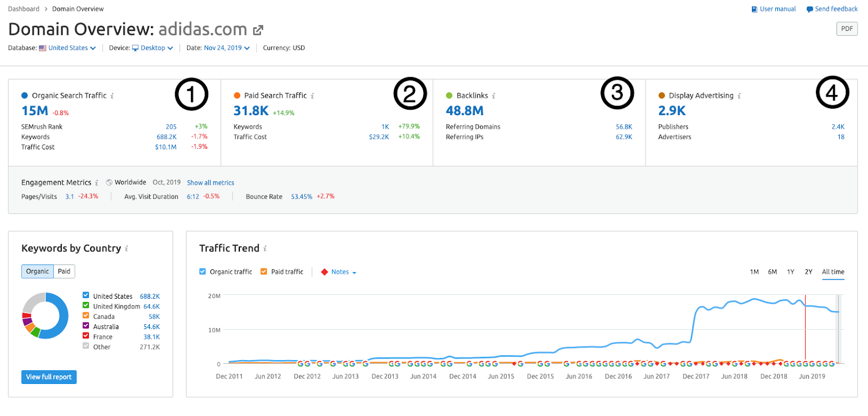The image size is (868, 416).
Task: Click the info icon beside Organic Search Traffic
Action: (x=112, y=96)
